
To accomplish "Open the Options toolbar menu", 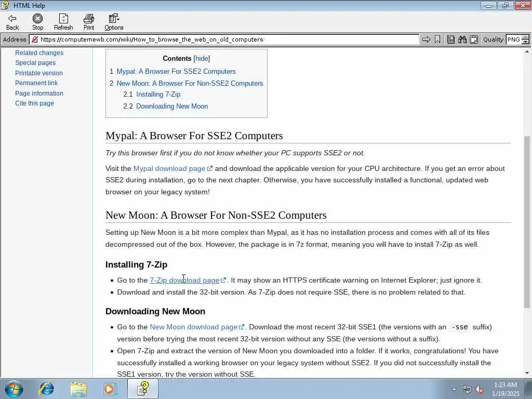I will (114, 22).
